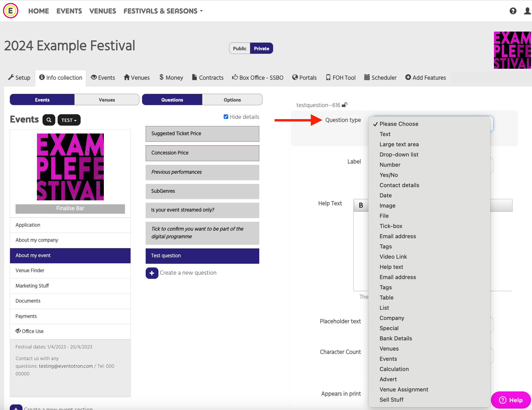Switch to the Options tab
The image size is (532, 410).
pos(232,100)
